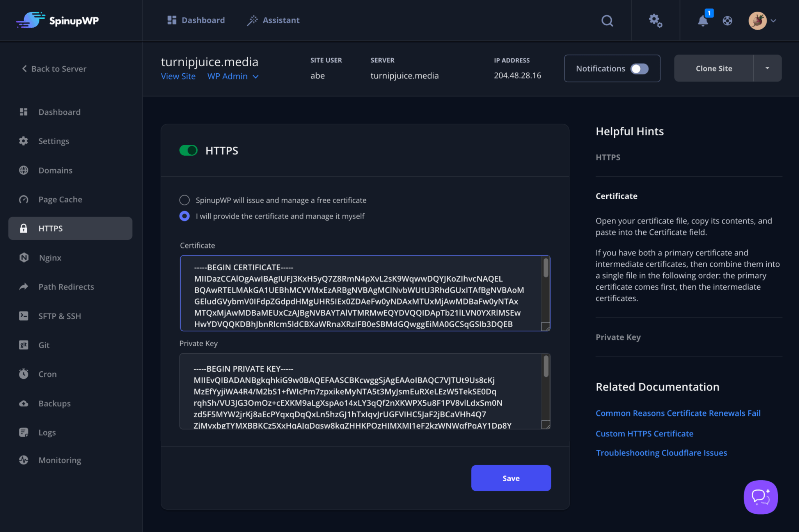The image size is (799, 532).
Task: Select SpinupWP will issue a free certificate
Action: [x=185, y=200]
